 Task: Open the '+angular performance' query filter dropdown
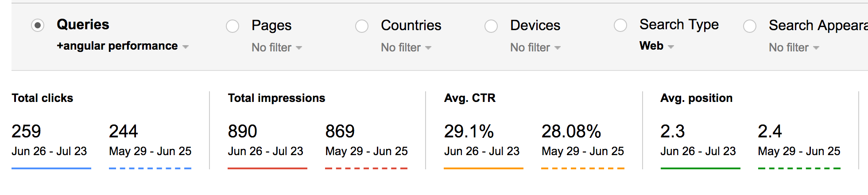click(123, 46)
